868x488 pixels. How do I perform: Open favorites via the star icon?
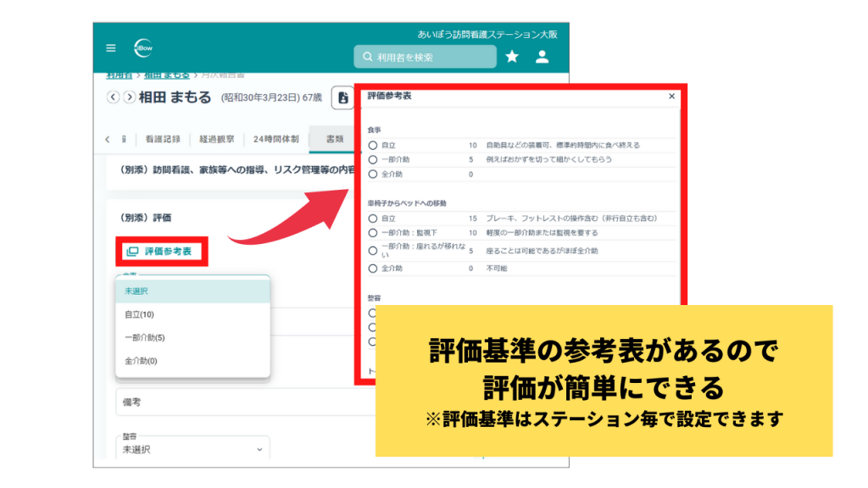(510, 57)
